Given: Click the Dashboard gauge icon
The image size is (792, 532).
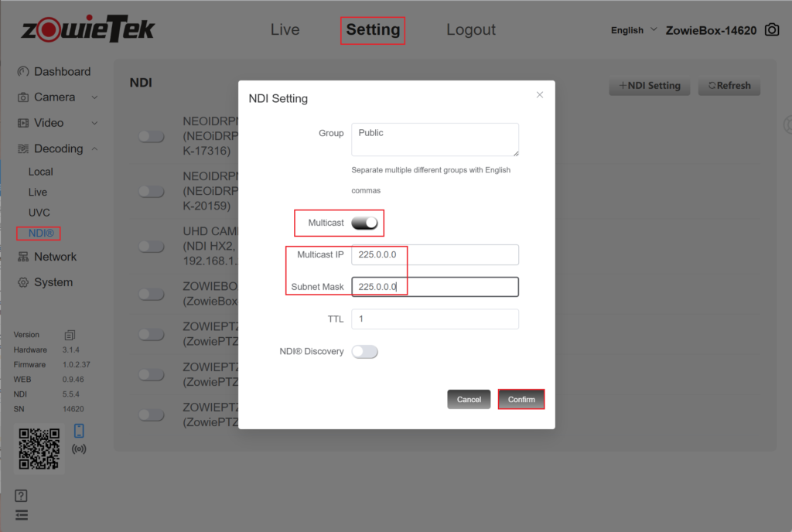Looking at the screenshot, I should (23, 72).
